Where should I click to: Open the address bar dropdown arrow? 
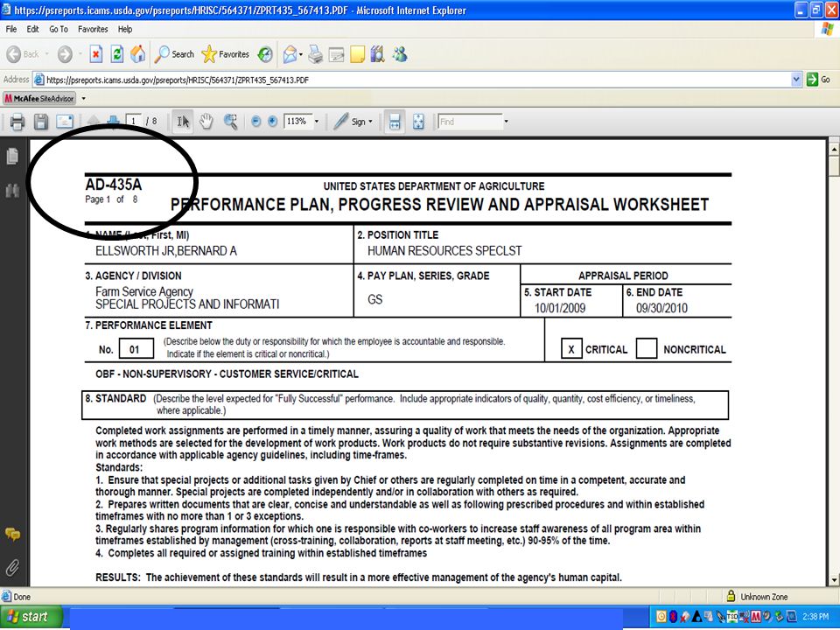coord(796,80)
